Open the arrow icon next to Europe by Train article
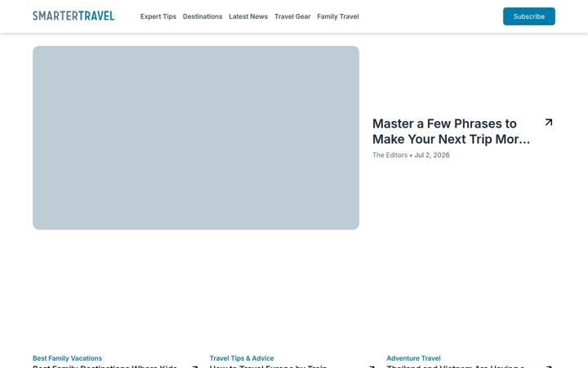Viewport: 588px width, 368px height. coord(372,366)
